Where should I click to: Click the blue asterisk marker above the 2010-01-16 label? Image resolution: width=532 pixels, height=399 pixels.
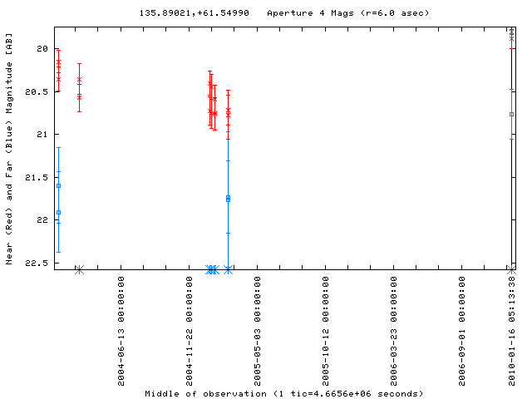tap(511, 270)
